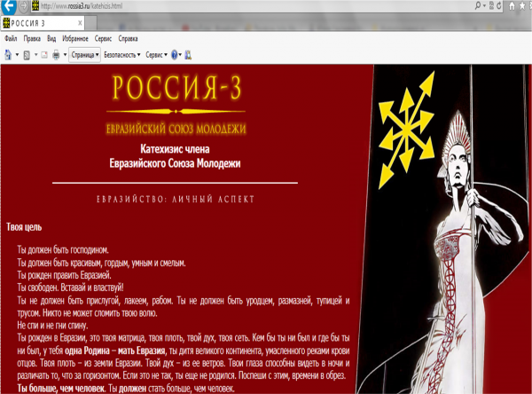532x394 pixels.
Task: Click the Home house icon at top right
Action: tap(512, 6)
